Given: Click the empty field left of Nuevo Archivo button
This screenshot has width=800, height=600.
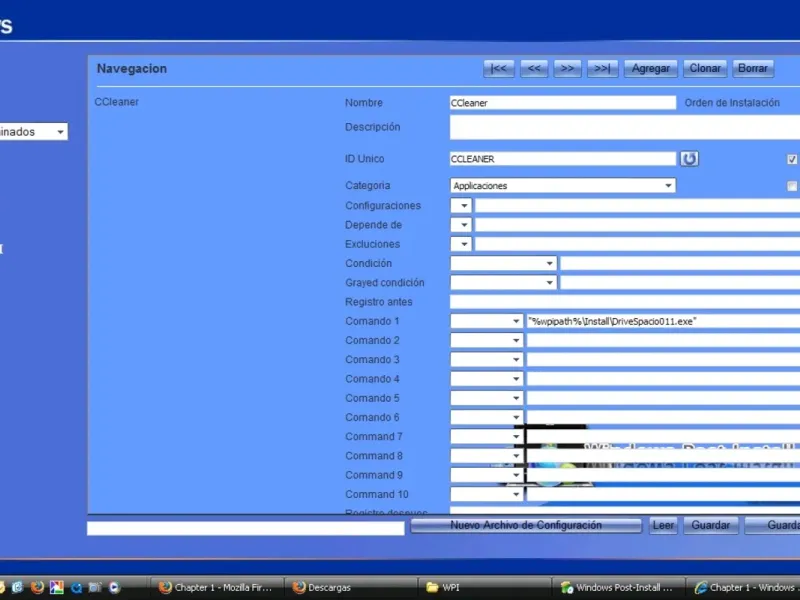Looking at the screenshot, I should [246, 528].
